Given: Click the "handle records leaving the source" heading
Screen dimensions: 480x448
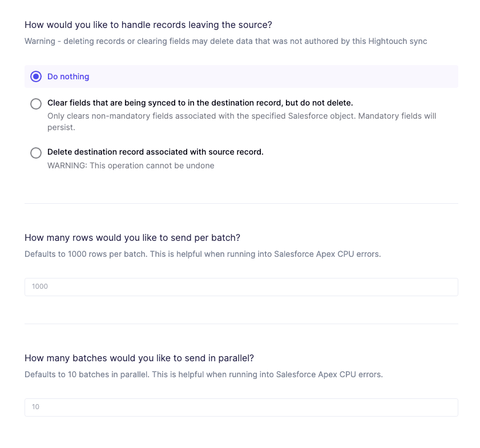Looking at the screenshot, I should click(148, 25).
